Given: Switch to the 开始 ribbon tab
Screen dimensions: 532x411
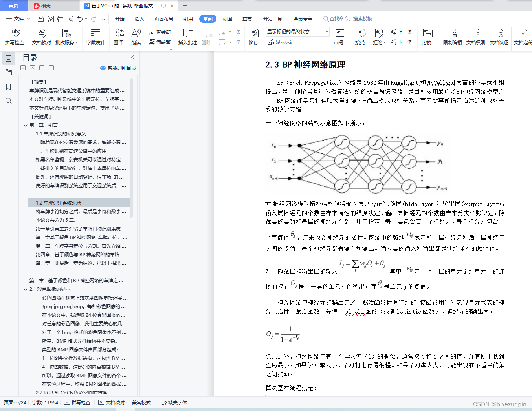Looking at the screenshot, I should tap(120, 19).
